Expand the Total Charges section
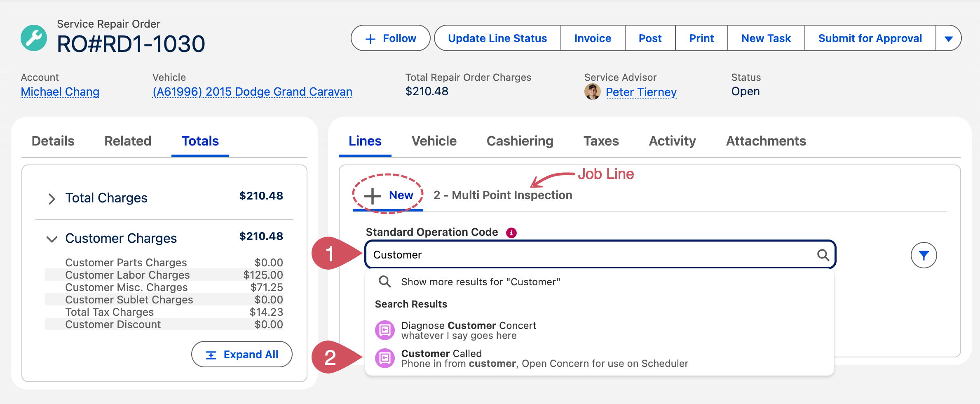980x404 pixels. 52,199
